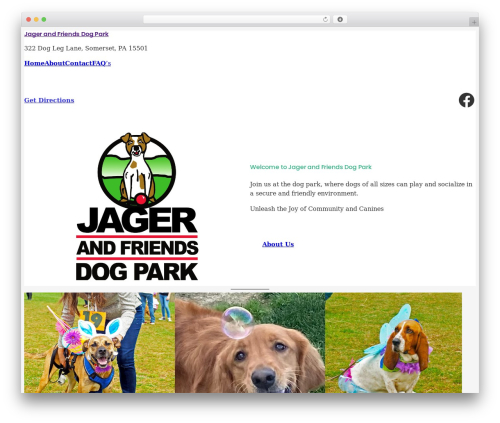Open the Home menu link
Screen dimensions: 500x423
(x=34, y=63)
